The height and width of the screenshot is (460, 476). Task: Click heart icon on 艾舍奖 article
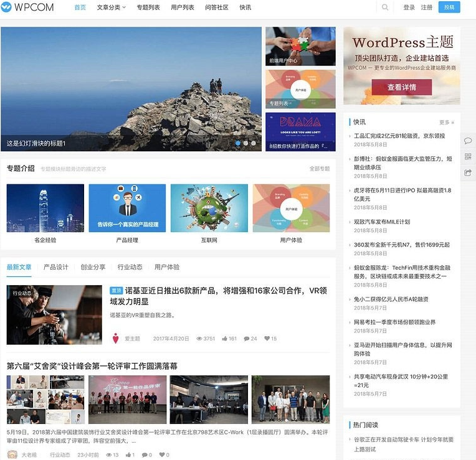tap(162, 454)
